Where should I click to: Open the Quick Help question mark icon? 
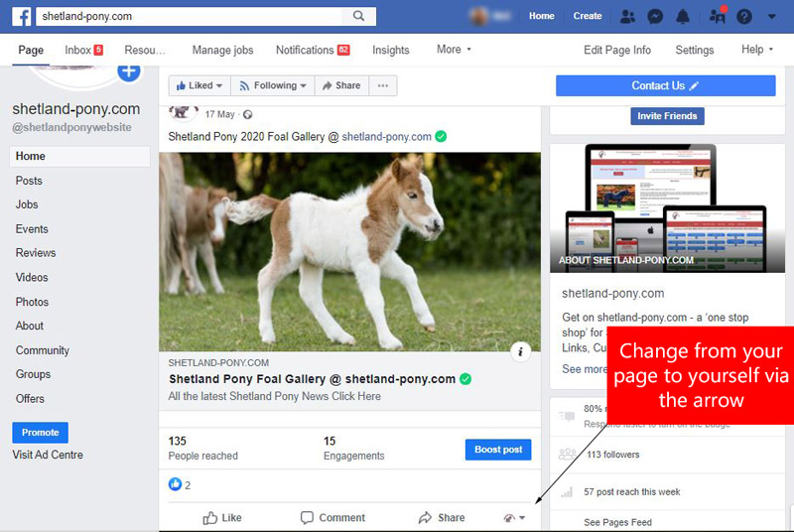[743, 17]
